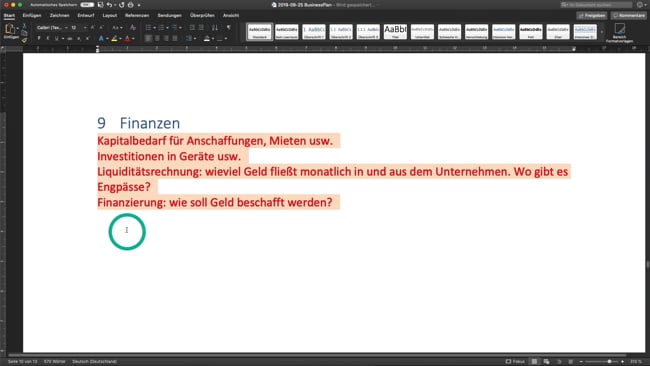Viewport: 650px width, 366px height.
Task: Click the print layout view icon in status bar
Action: click(534, 361)
